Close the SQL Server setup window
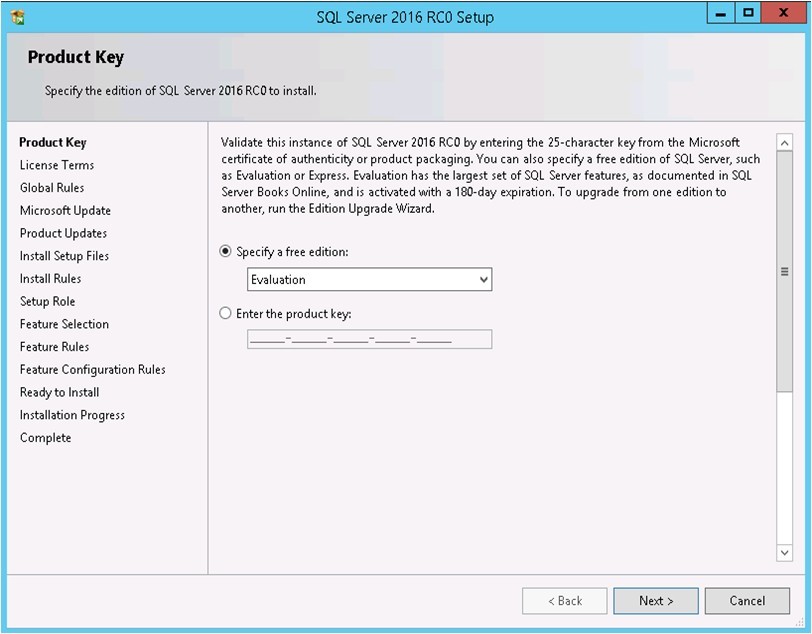The height and width of the screenshot is (634, 812). [x=784, y=13]
